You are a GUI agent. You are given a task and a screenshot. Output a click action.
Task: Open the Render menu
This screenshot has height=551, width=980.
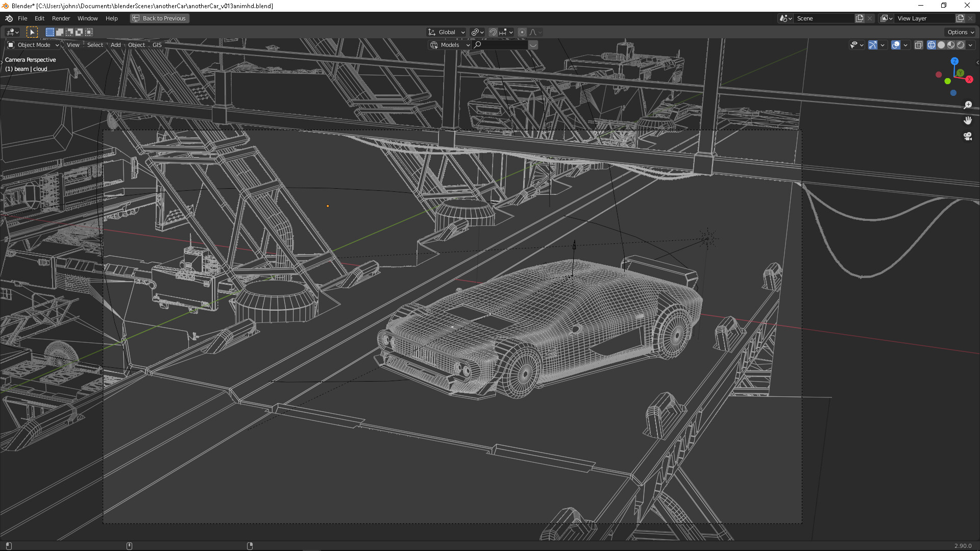[x=61, y=18]
